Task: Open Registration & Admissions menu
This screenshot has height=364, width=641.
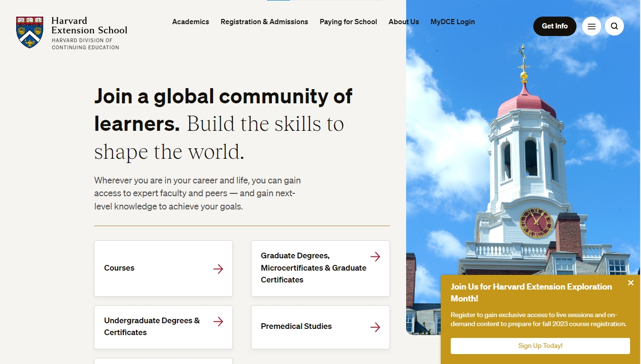Action: [x=264, y=22]
